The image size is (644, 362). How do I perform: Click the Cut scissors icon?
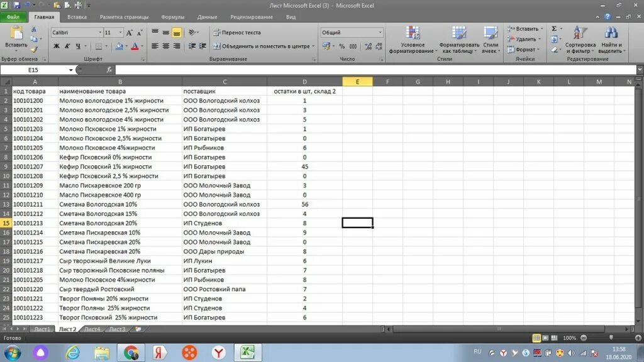click(x=34, y=30)
